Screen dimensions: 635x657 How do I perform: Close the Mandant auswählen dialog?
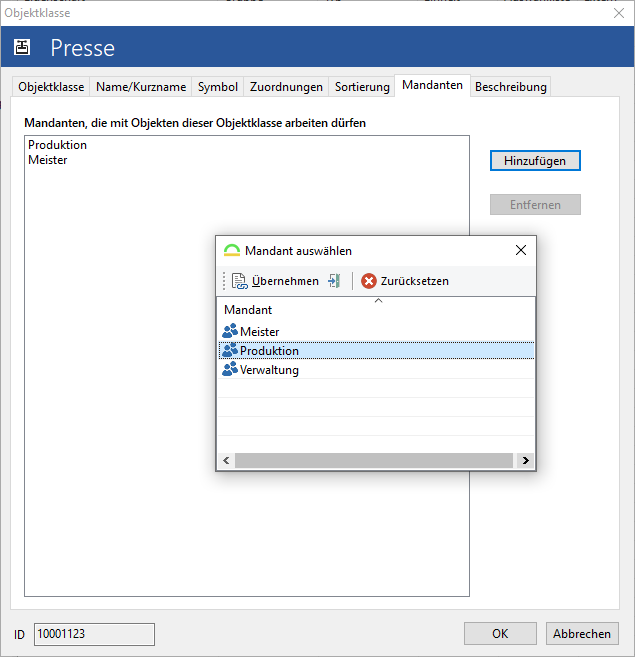pyautogui.click(x=521, y=250)
